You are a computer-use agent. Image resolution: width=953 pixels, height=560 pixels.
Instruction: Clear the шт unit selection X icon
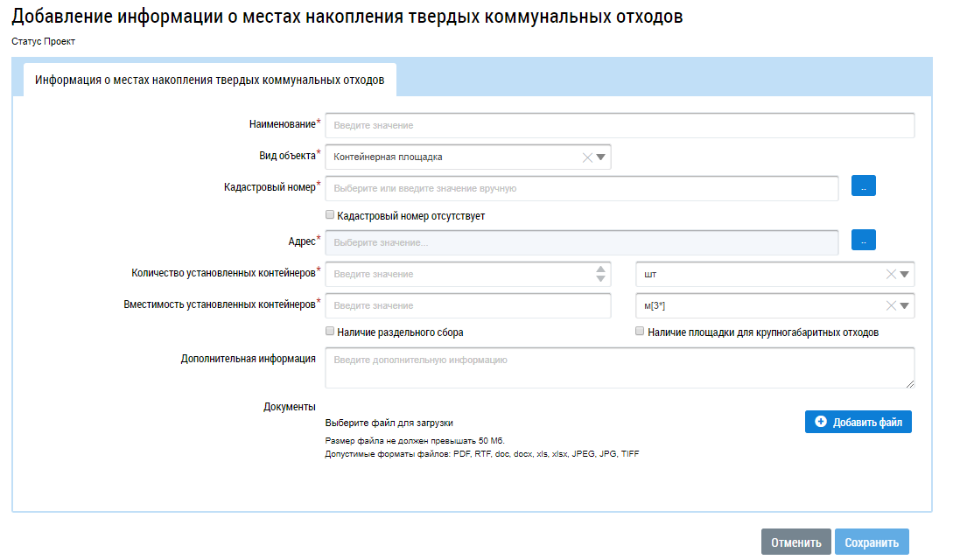pos(891,274)
